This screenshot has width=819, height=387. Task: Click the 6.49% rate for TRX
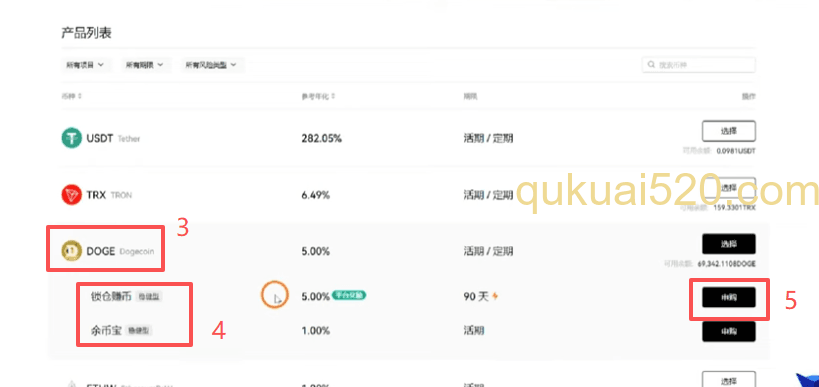coord(315,195)
